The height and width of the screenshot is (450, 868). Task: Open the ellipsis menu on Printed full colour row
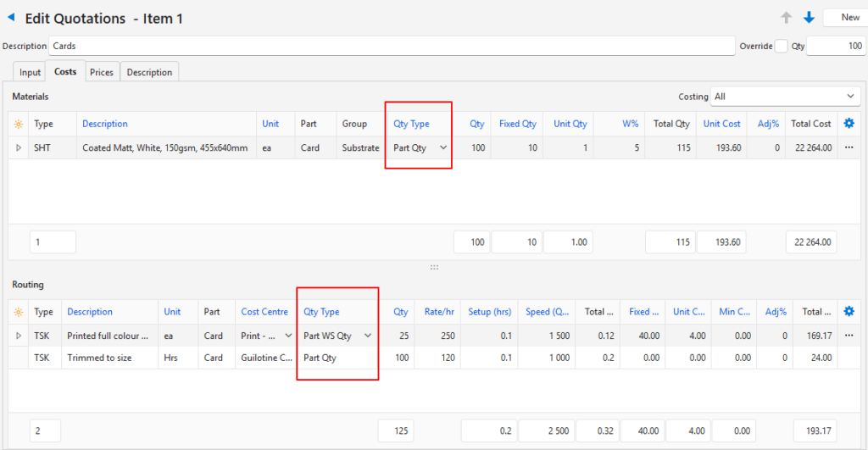[x=849, y=336]
